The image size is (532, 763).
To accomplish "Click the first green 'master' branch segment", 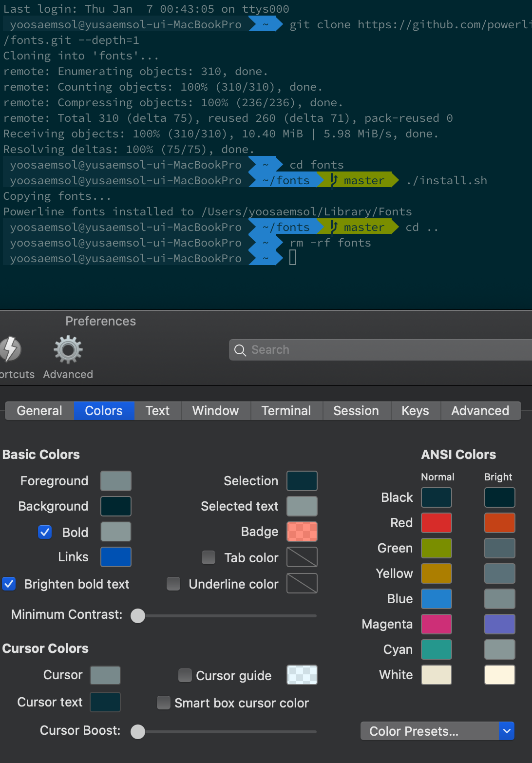I will click(x=358, y=180).
